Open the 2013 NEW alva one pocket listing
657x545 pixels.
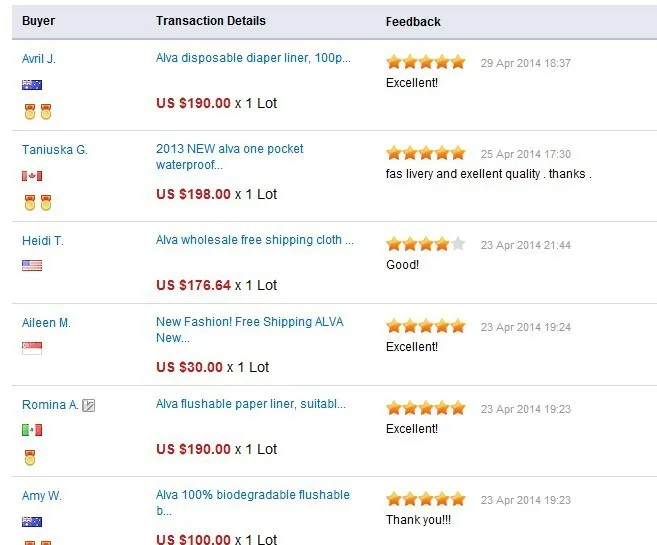click(x=230, y=157)
